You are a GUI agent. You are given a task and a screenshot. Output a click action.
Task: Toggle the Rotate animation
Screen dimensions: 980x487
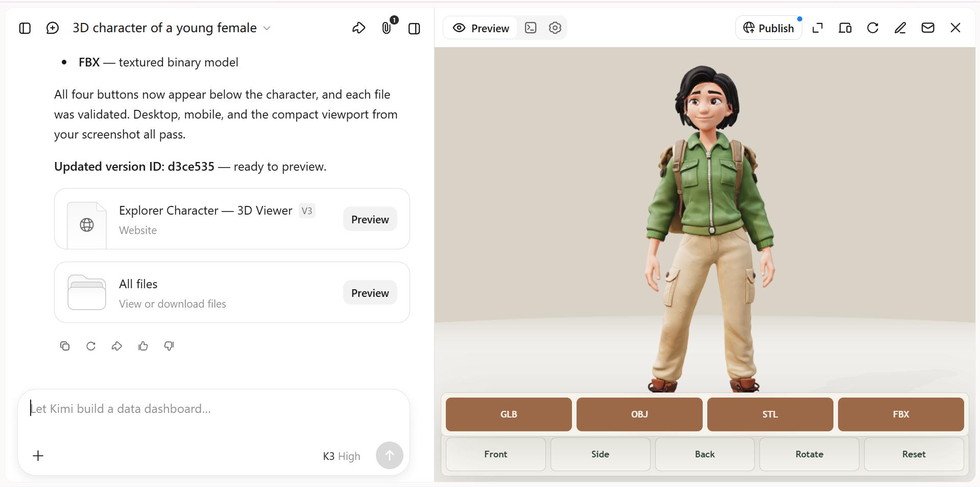809,454
